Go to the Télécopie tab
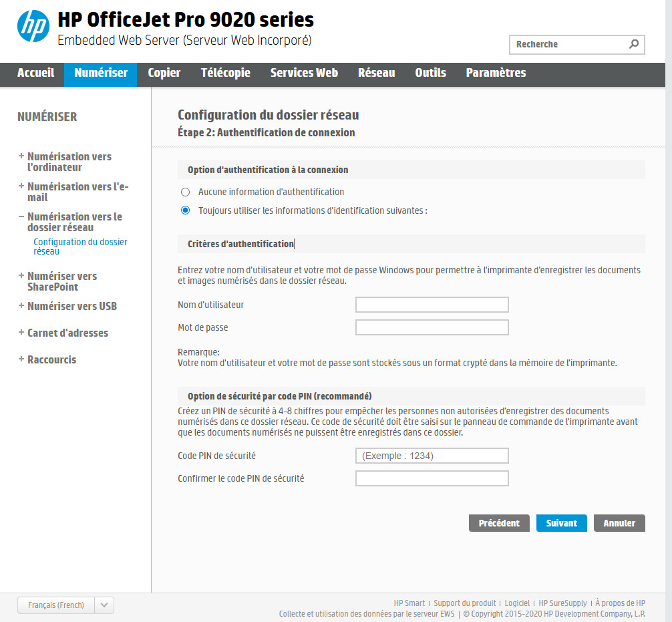The image size is (672, 622). [225, 73]
